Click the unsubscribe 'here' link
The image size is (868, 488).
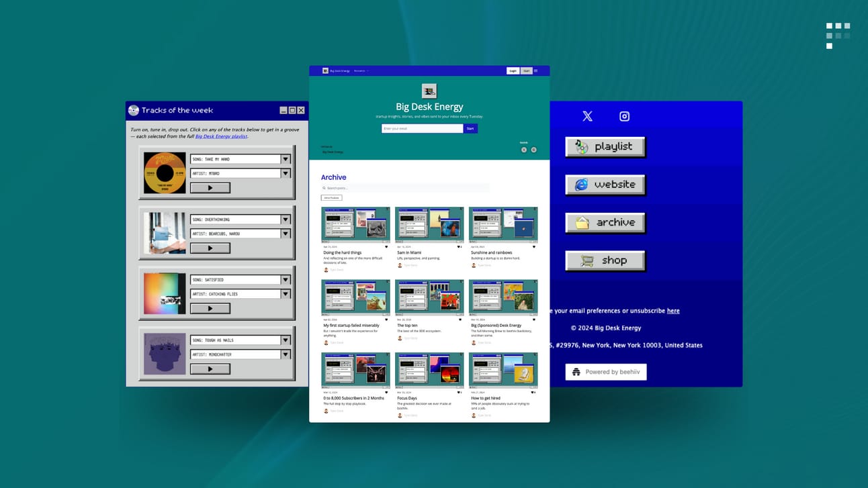click(673, 311)
